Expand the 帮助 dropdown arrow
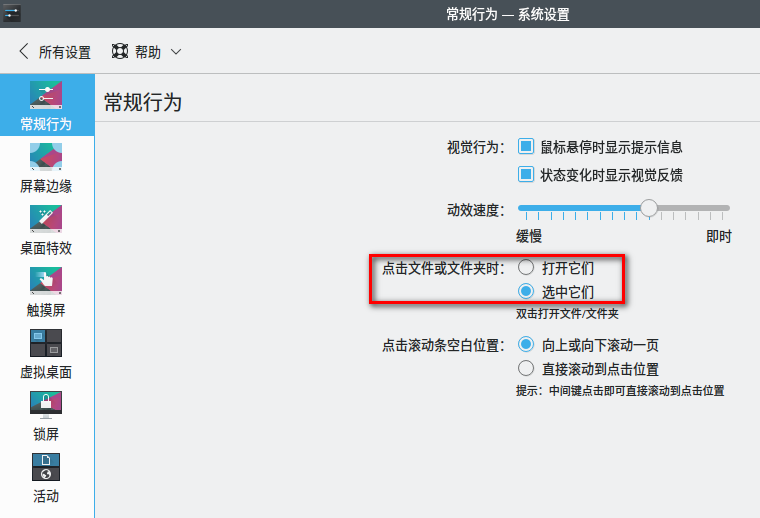This screenshot has height=518, width=760. tap(176, 52)
